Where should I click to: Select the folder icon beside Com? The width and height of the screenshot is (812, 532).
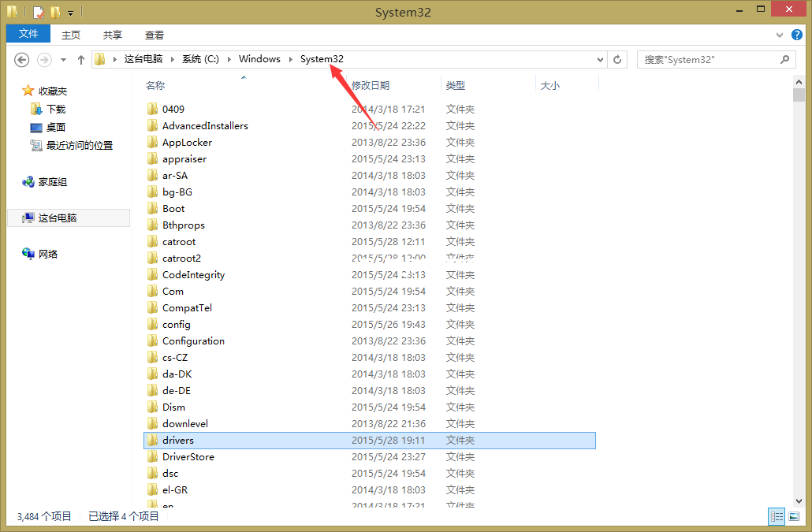point(152,291)
